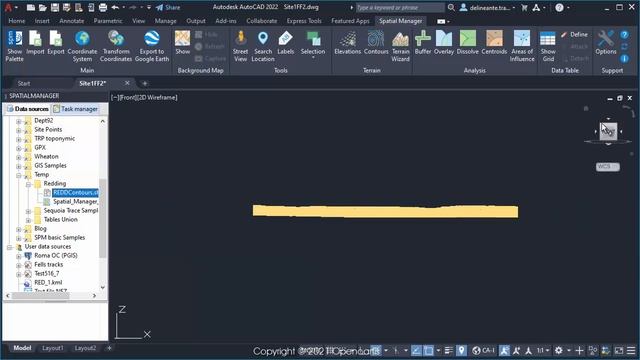
Task: Switch to the Task manager tab
Action: (x=76, y=109)
